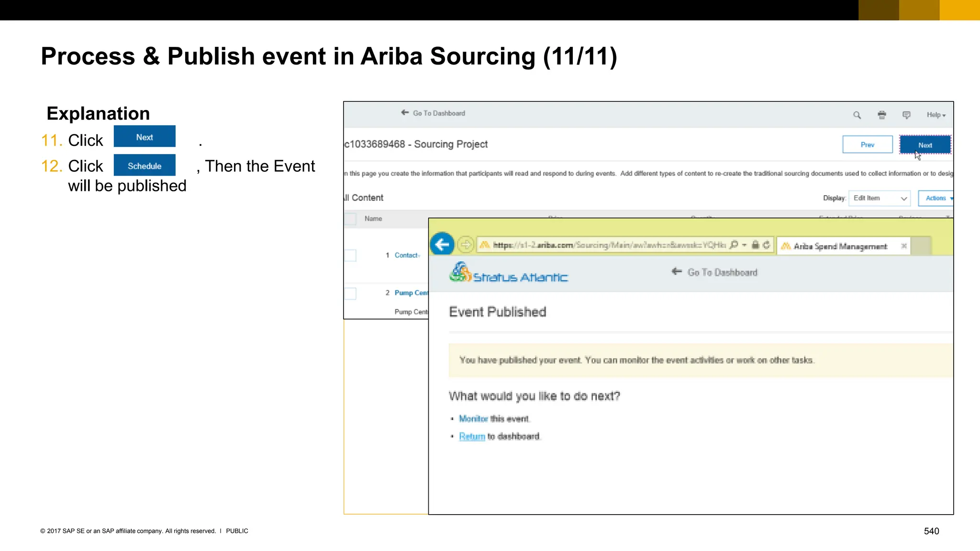Viewport: 980px width, 551px height.
Task: Open the Display Edit Item dropdown
Action: pyautogui.click(x=880, y=198)
